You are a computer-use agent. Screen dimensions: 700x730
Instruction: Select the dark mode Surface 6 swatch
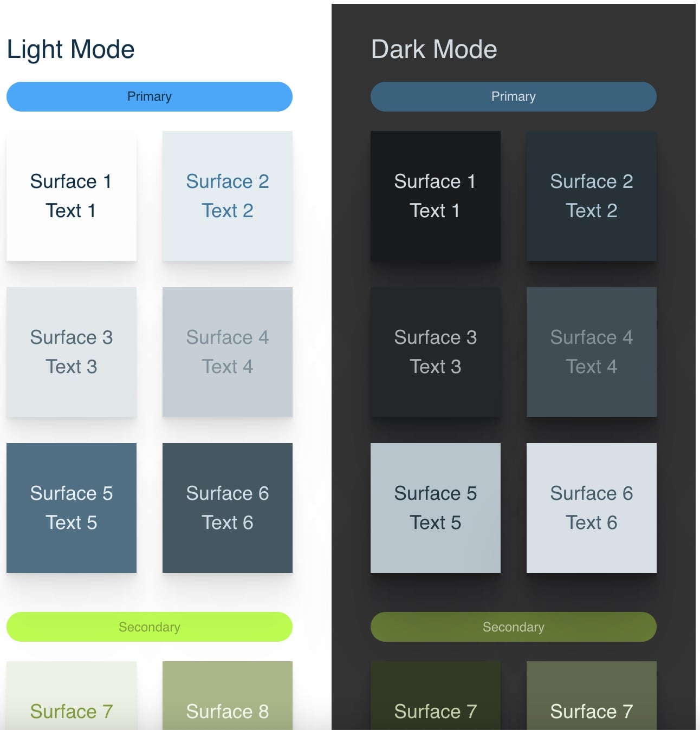pos(592,508)
